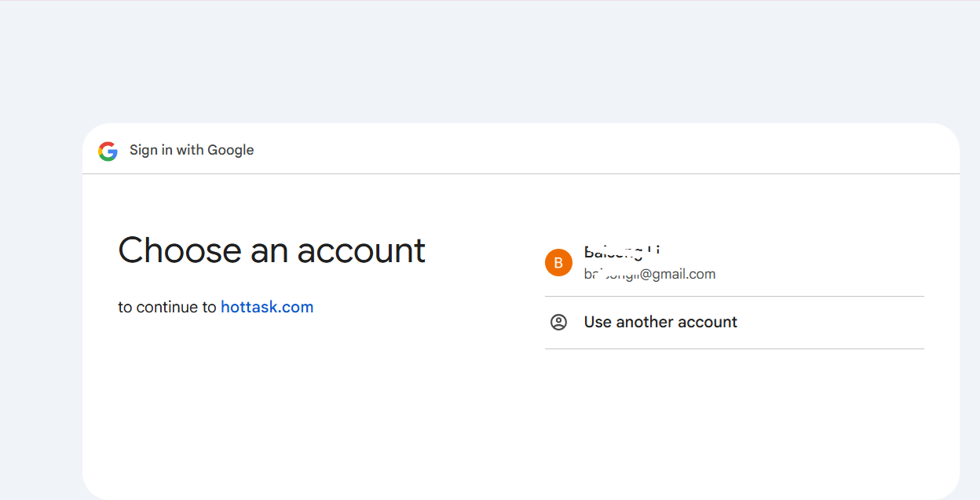Screen dimensions: 980x500
Task: Select the "Use another account" label
Action: (x=660, y=322)
